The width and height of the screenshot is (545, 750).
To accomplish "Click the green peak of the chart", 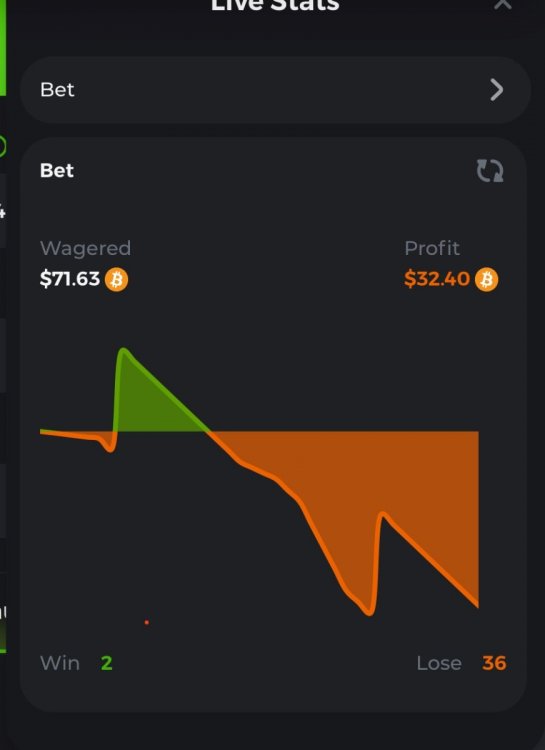I will click(124, 352).
